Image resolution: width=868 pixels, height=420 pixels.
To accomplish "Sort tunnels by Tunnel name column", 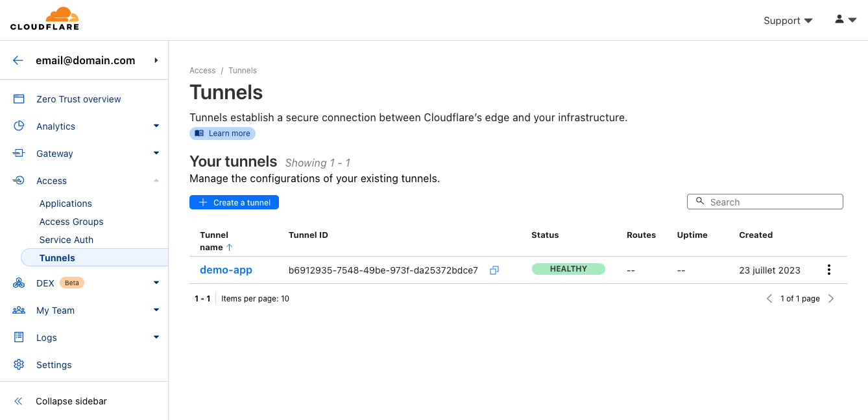I will click(x=215, y=241).
